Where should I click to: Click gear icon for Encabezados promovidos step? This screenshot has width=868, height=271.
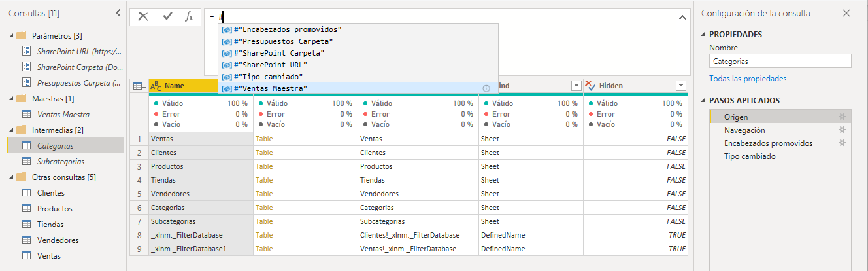click(x=842, y=143)
